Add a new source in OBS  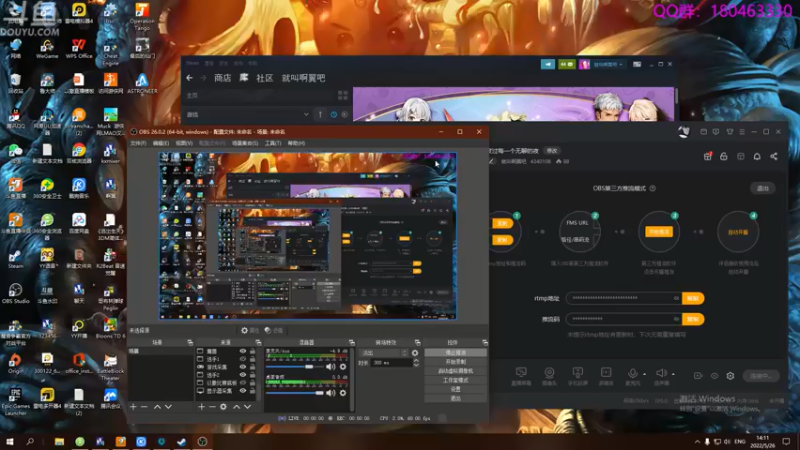pos(202,407)
